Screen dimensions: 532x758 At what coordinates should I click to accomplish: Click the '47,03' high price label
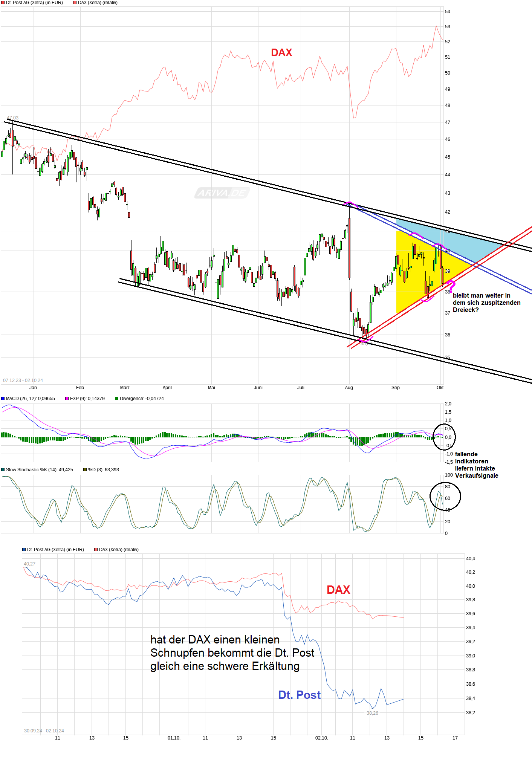pos(13,118)
